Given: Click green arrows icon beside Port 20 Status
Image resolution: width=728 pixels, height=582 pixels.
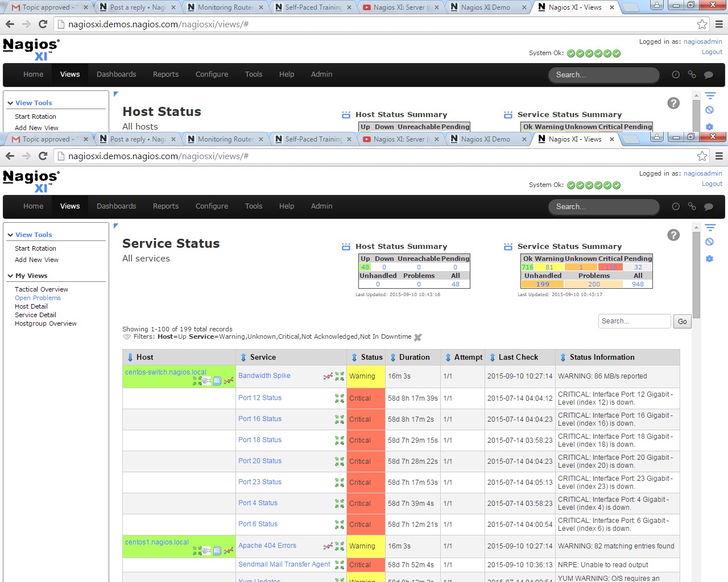Looking at the screenshot, I should (340, 462).
